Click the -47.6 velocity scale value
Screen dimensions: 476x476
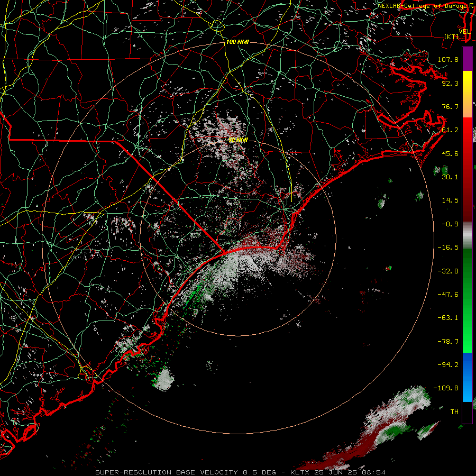(448, 295)
